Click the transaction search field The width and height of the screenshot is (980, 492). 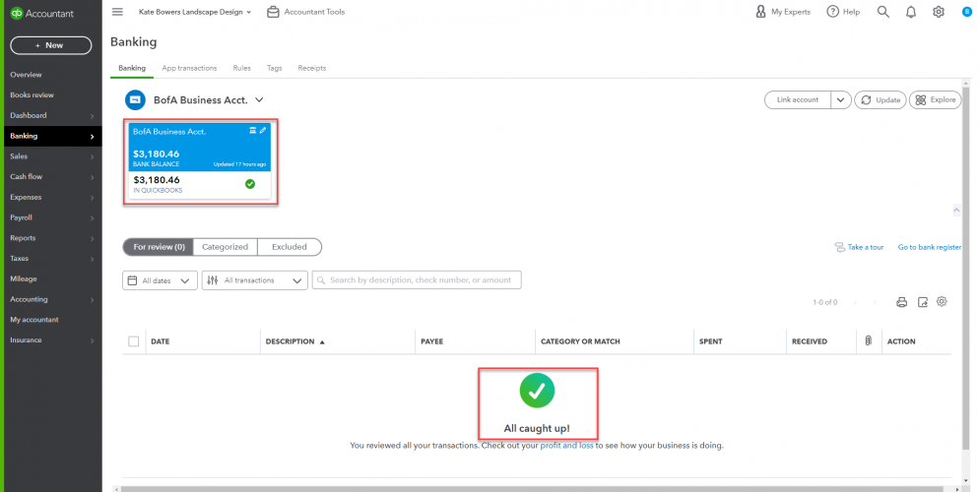(417, 280)
